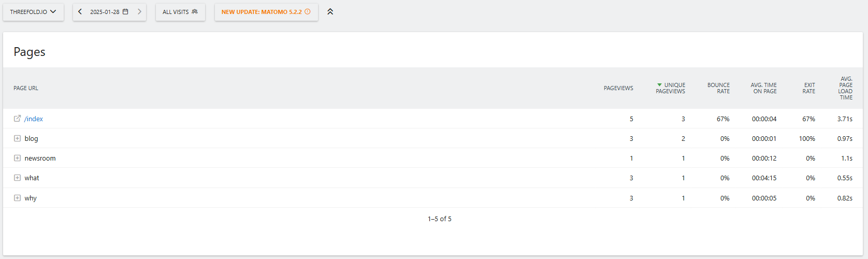Viewport: 868px width, 259px height.
Task: Open the calendar date picker icon
Action: tap(125, 11)
